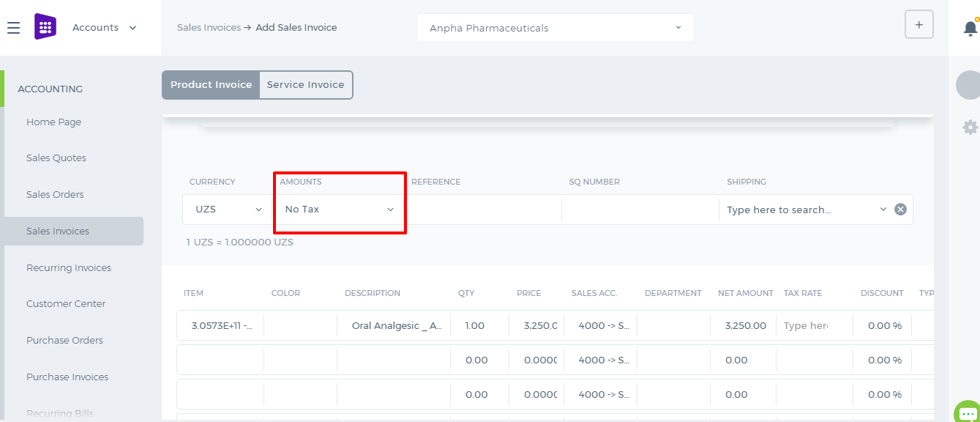This screenshot has height=422, width=980.
Task: Open the hamburger navigation menu
Action: pos(13,28)
